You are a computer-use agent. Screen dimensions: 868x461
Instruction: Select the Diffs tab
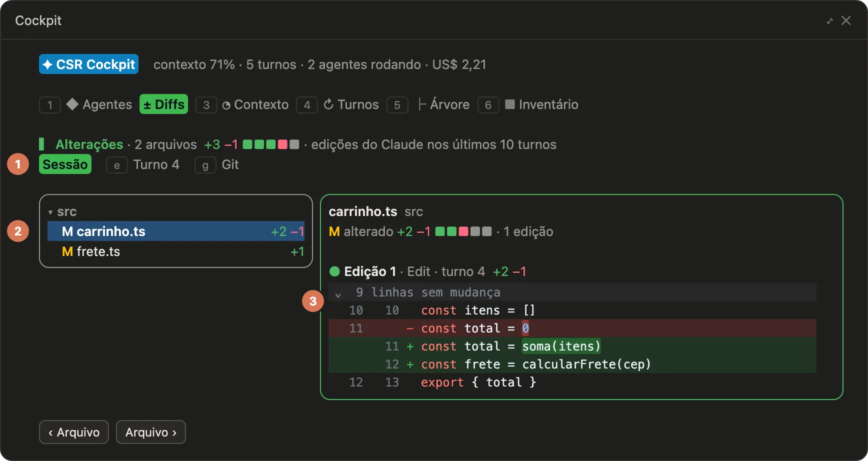[x=163, y=104]
